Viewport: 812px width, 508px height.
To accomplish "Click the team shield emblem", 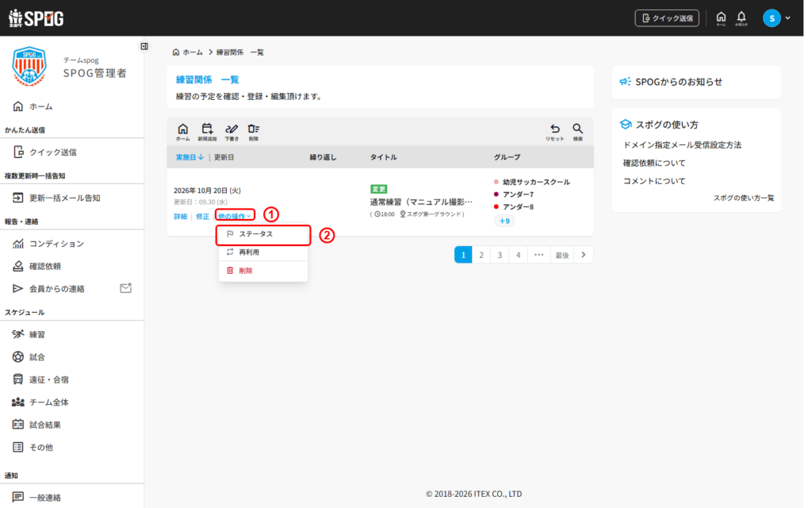I will (29, 66).
